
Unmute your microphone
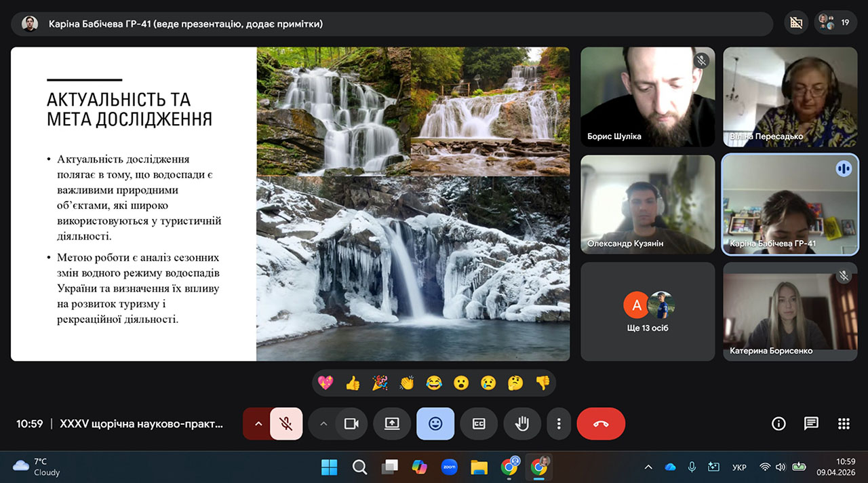pyautogui.click(x=286, y=424)
